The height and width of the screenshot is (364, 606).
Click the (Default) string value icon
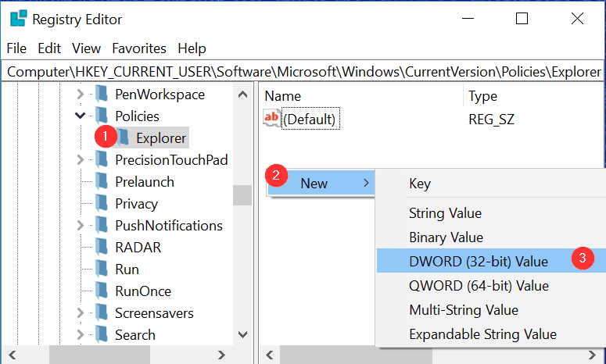coord(272,120)
